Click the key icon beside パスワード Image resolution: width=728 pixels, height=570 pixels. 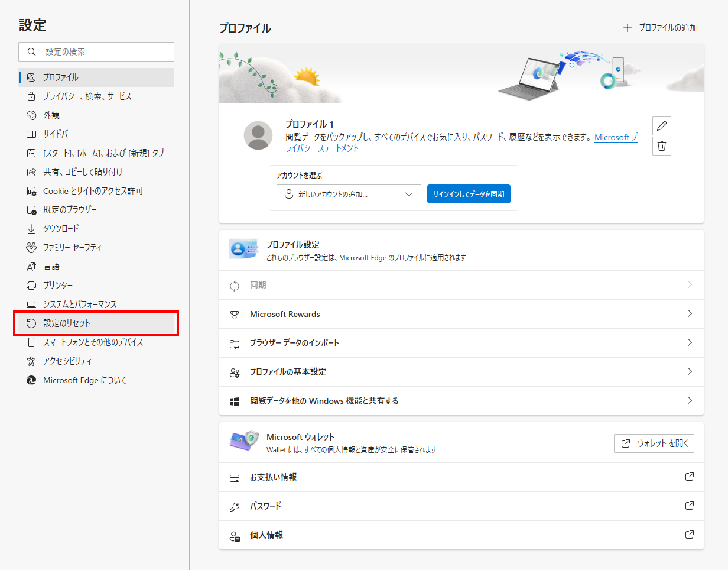click(235, 507)
